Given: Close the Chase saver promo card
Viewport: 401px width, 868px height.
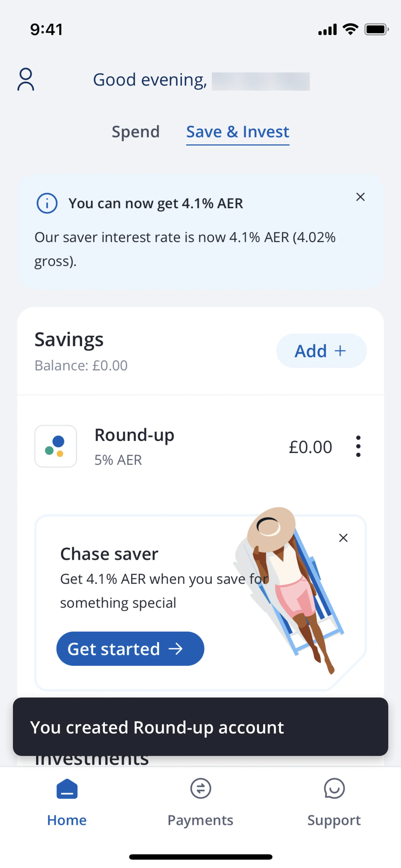Looking at the screenshot, I should coord(343,538).
